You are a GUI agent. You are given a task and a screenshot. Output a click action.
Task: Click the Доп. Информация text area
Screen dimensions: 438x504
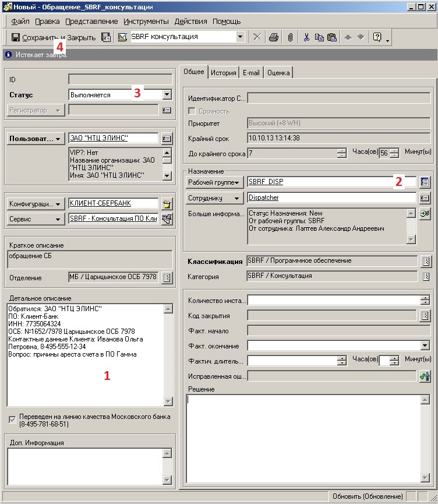85,466
